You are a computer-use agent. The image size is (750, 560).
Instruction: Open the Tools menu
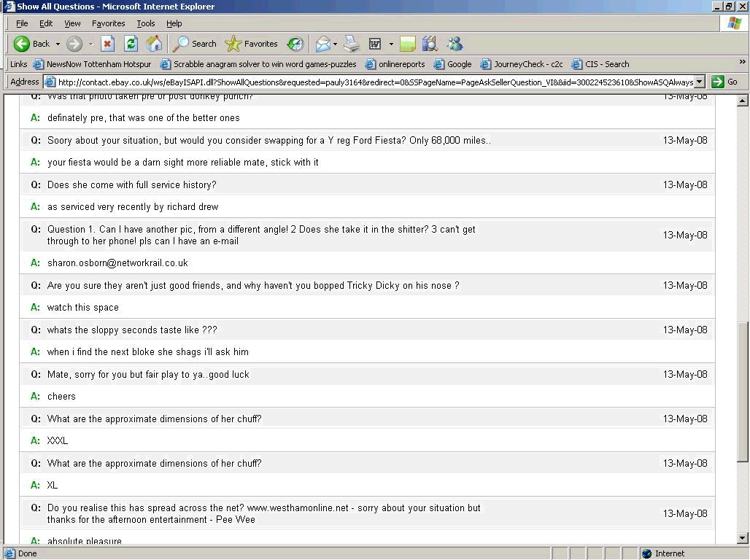(x=146, y=23)
